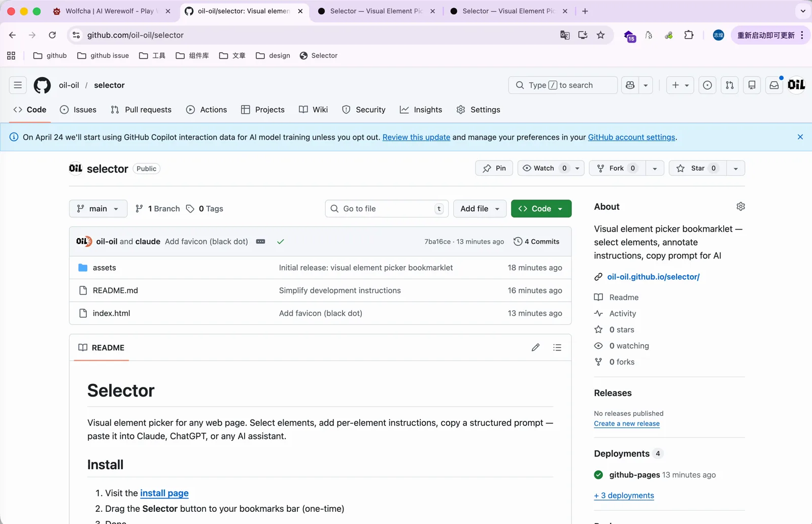Switch to the Pull requests tab
Image resolution: width=812 pixels, height=524 pixels.
141,110
